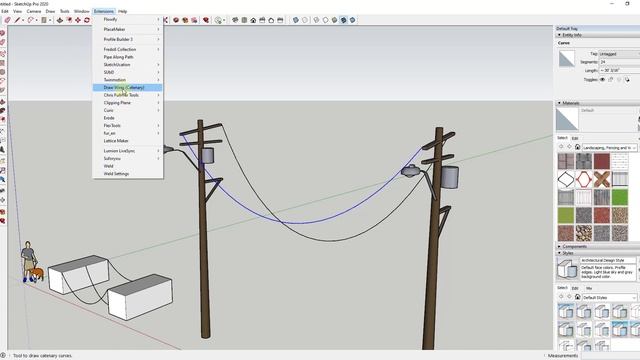The width and height of the screenshot is (640, 360).
Task: Expand Chris Fullmer Tools submenu
Action: click(128, 95)
